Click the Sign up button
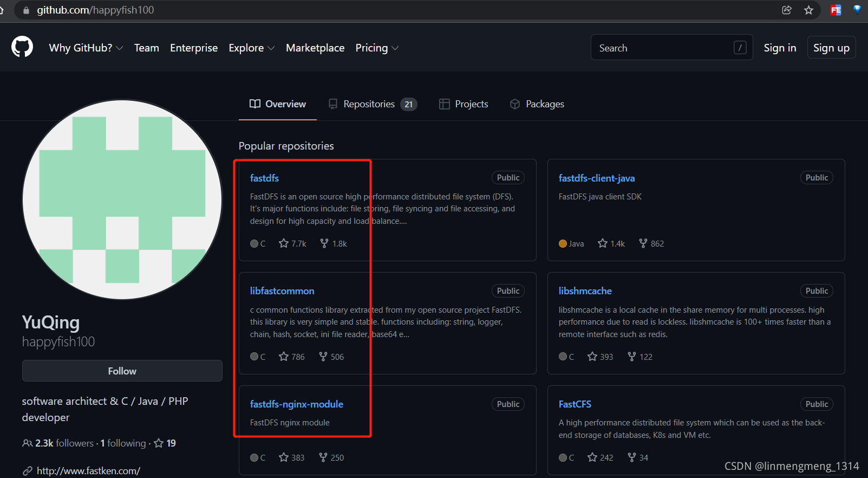 (831, 48)
